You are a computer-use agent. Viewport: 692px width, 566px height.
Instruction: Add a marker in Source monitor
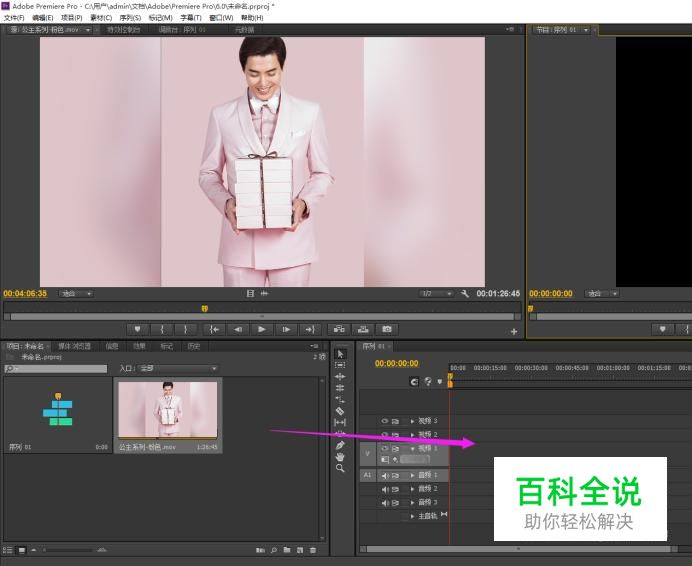[137, 329]
